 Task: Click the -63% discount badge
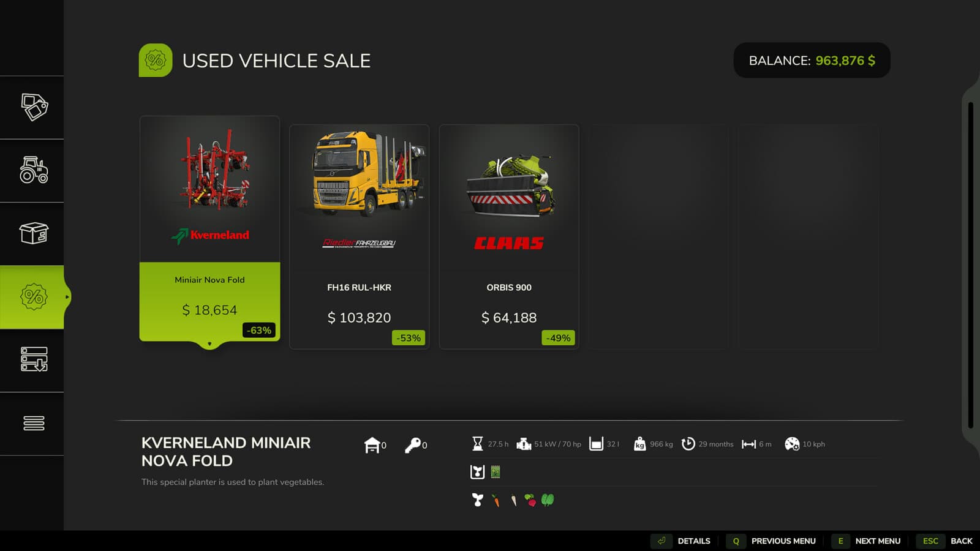259,331
